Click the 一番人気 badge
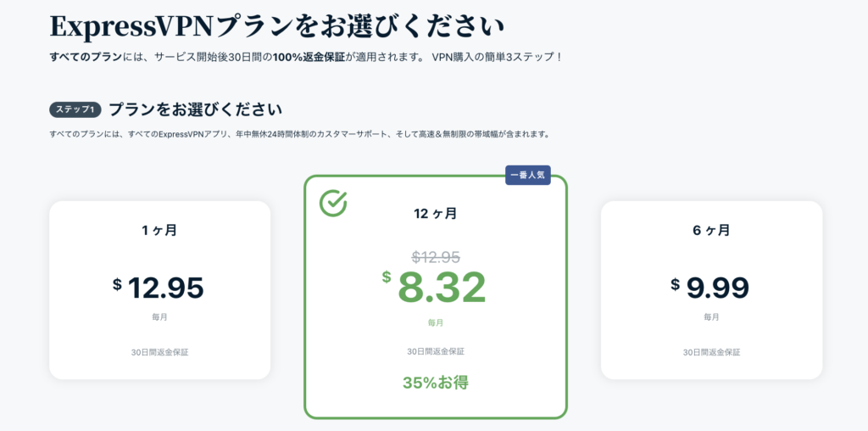The height and width of the screenshot is (431, 868). [x=527, y=176]
